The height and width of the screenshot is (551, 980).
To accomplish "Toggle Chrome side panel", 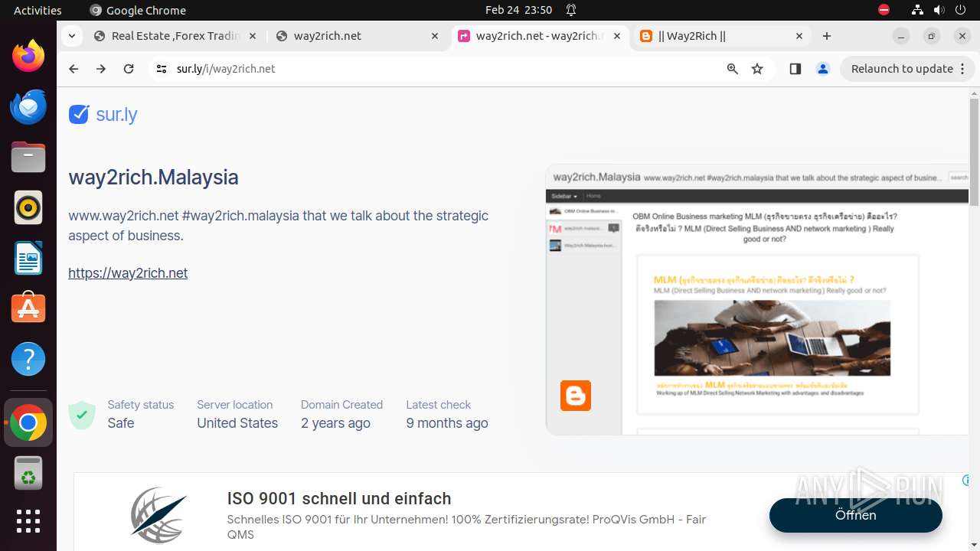I will (x=795, y=69).
